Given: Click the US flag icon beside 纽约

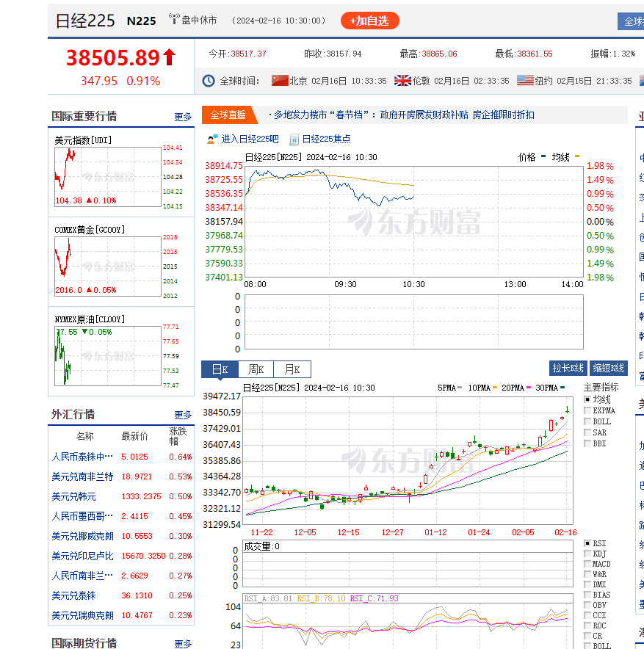Looking at the screenshot, I should pos(525,80).
